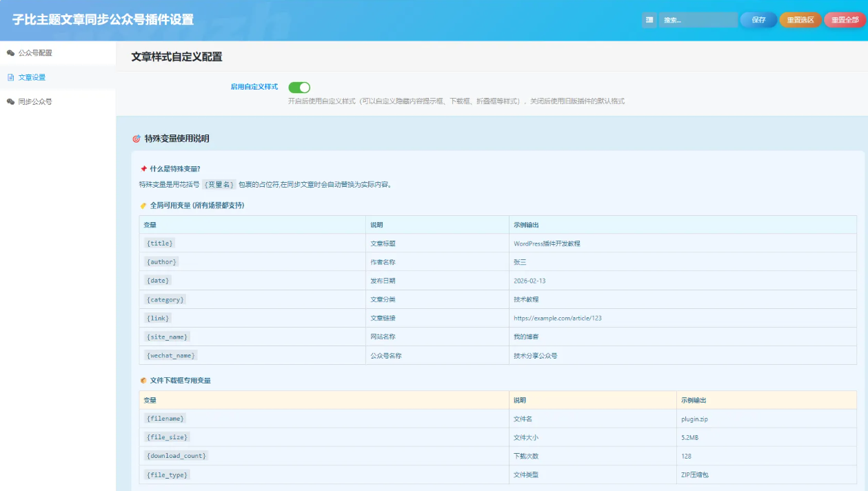This screenshot has width=868, height=491.
Task: Open the 公众号配置 menu item
Action: pos(58,52)
